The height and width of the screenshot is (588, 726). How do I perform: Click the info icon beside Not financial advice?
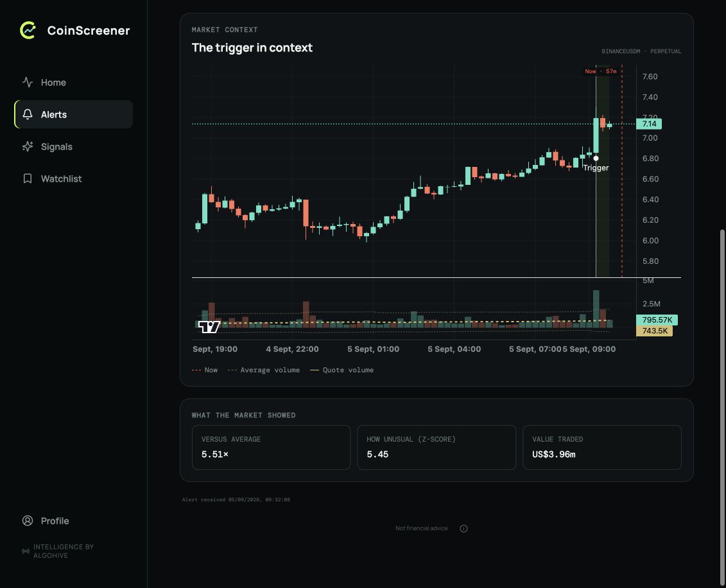(463, 528)
